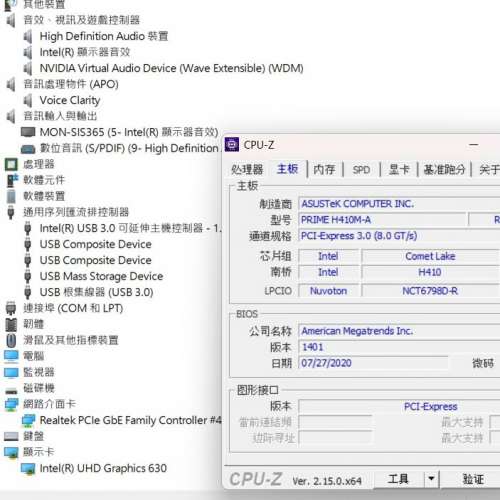The width and height of the screenshot is (500, 500).
Task: Click the 軟體裝置 category icon
Action: [11, 196]
